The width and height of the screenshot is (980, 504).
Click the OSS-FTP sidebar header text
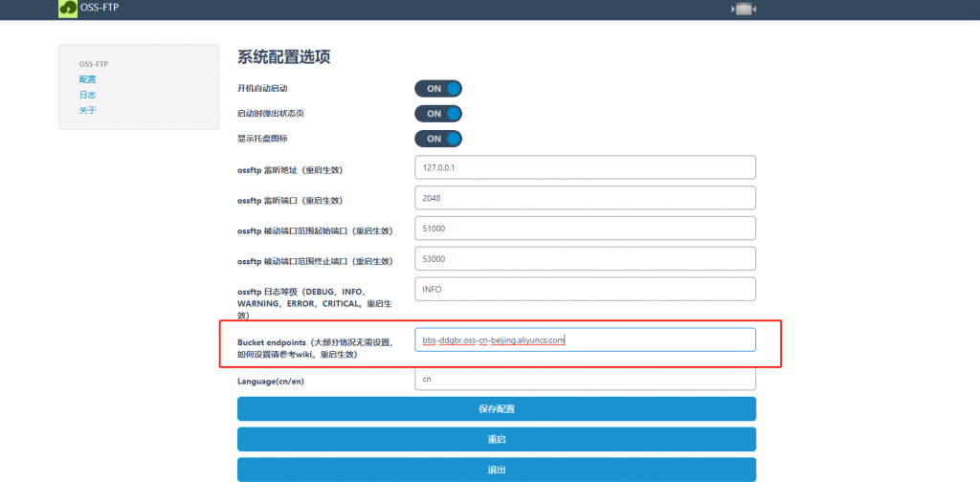pos(94,64)
